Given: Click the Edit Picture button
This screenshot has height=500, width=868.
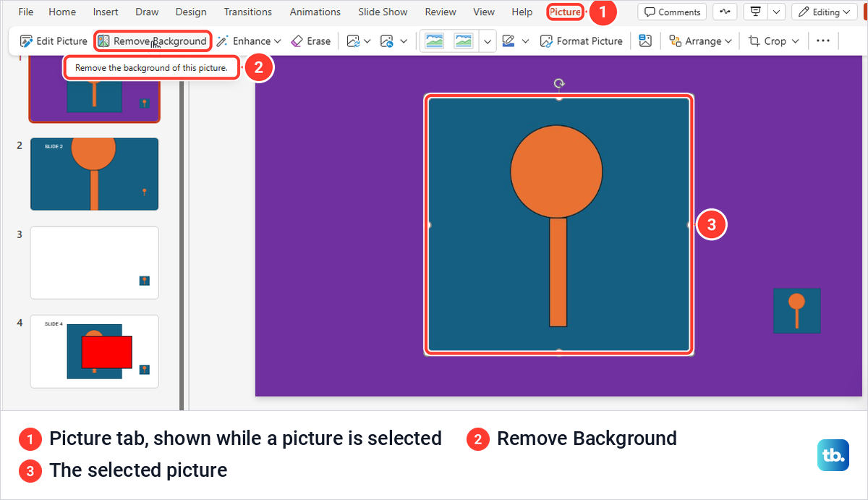Looking at the screenshot, I should [54, 41].
